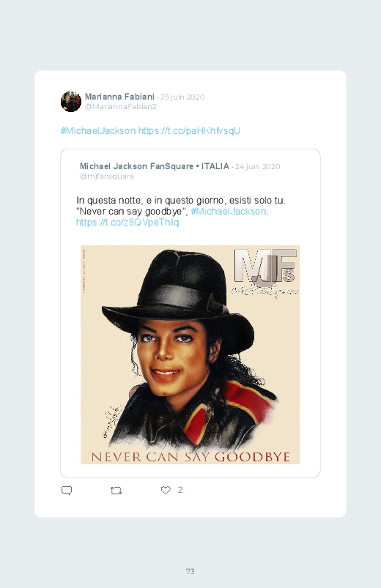Image resolution: width=381 pixels, height=588 pixels.
Task: Open Marianna Fabiani's profile avatar
Action: coord(71,102)
